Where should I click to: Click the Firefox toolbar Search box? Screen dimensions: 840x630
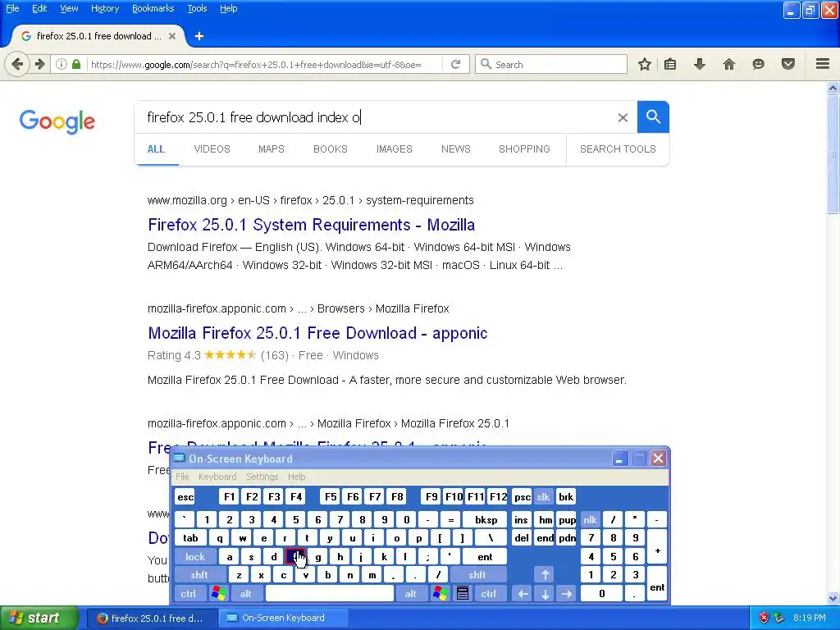click(551, 64)
